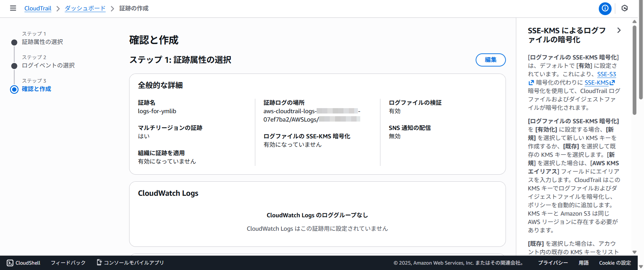
Task: Open Cookie の設定 in footer
Action: (615, 263)
